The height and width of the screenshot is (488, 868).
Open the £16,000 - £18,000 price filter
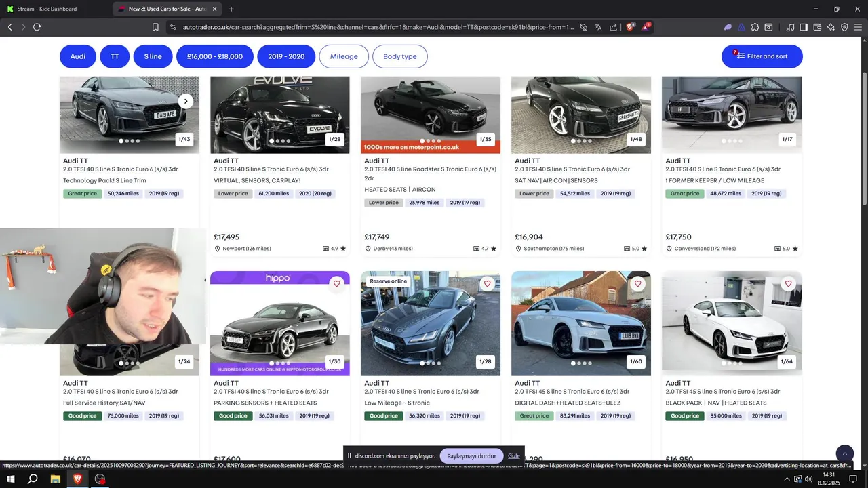215,56
